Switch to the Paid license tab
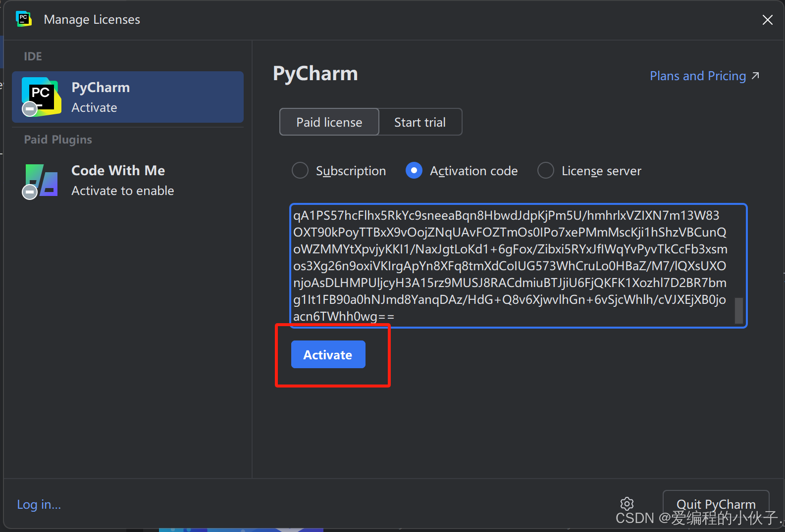This screenshot has height=532, width=785. [329, 122]
